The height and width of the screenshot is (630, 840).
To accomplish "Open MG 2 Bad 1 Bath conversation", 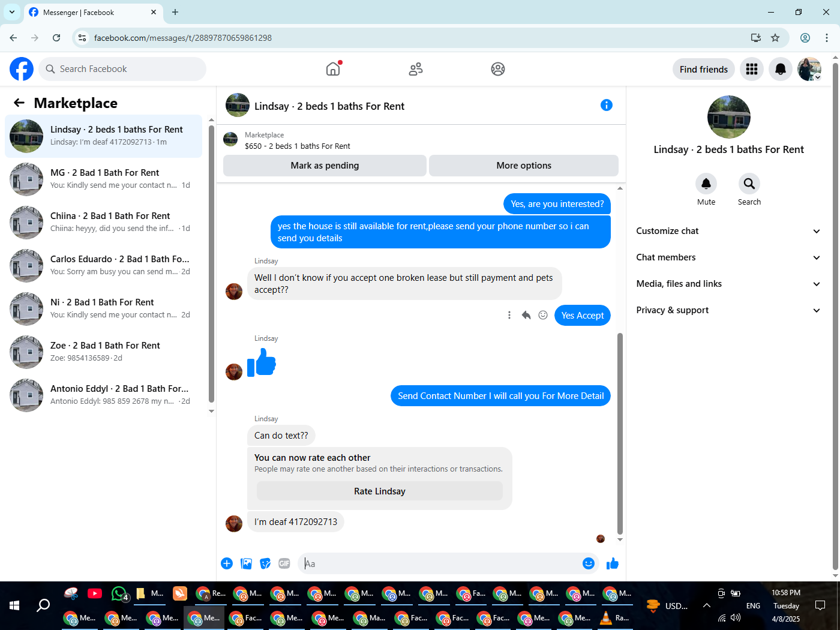I will [103, 179].
